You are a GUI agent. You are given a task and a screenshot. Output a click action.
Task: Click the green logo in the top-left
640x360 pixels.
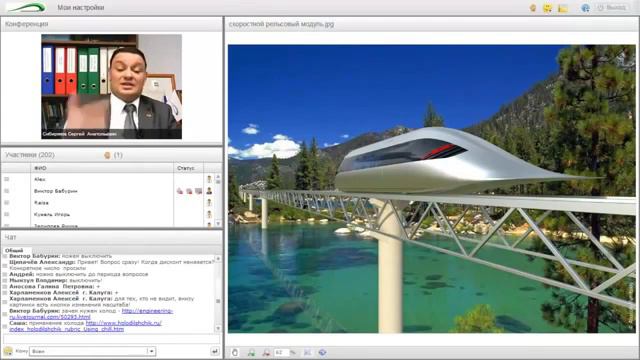27,7
